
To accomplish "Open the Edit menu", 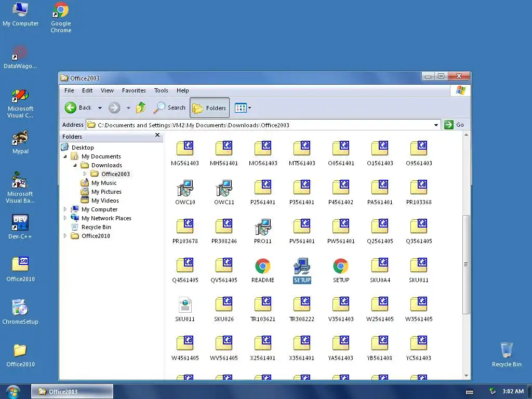I will (x=87, y=90).
